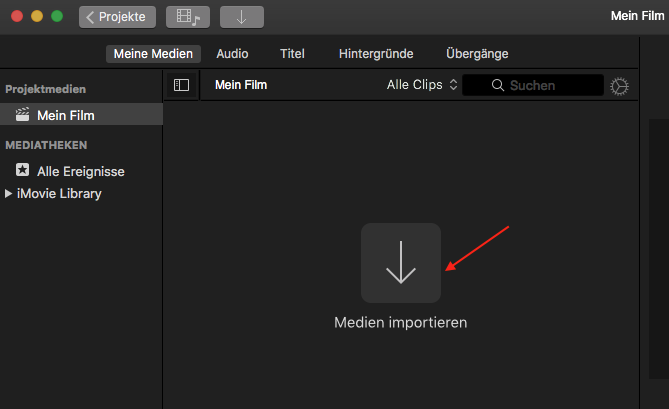Select Alle Ereignisse in Mediatheken

(81, 171)
